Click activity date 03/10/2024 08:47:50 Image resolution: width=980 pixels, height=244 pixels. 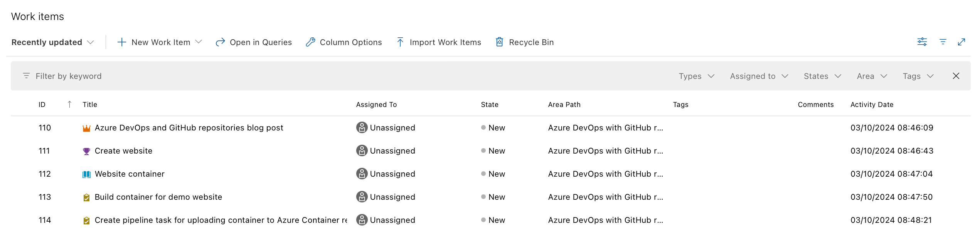(892, 197)
